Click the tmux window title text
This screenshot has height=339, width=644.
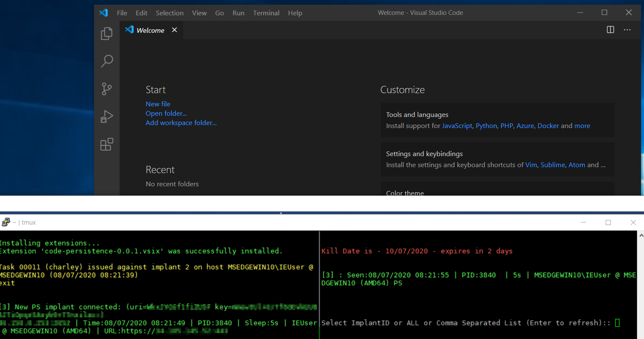(x=24, y=222)
